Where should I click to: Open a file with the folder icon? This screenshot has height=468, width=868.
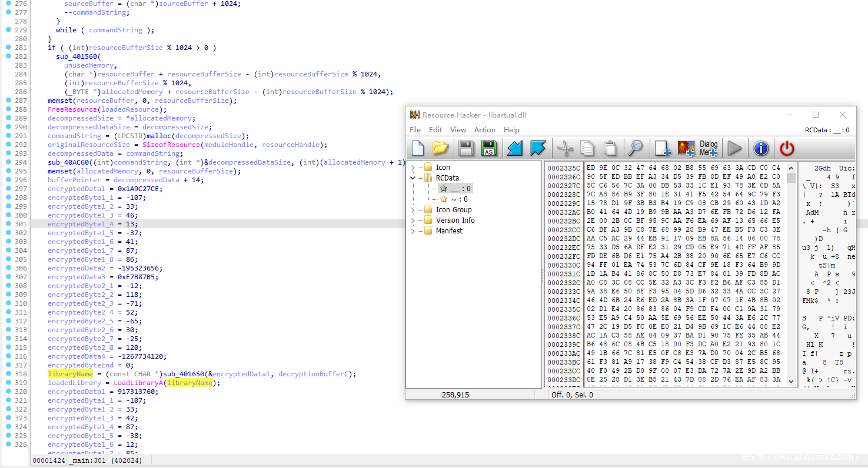441,148
